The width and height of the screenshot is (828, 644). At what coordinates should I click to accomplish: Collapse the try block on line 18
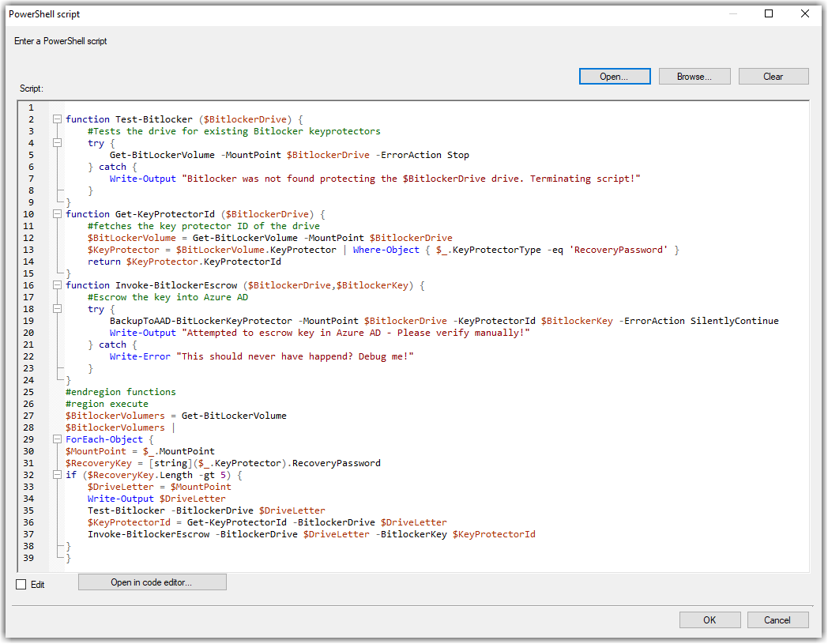coord(57,309)
